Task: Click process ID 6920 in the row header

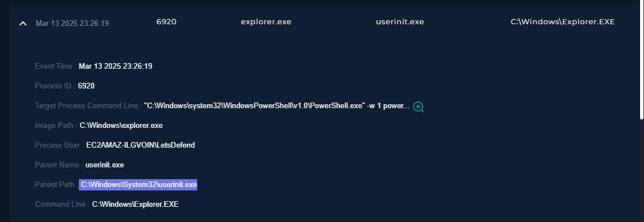Action: point(166,22)
